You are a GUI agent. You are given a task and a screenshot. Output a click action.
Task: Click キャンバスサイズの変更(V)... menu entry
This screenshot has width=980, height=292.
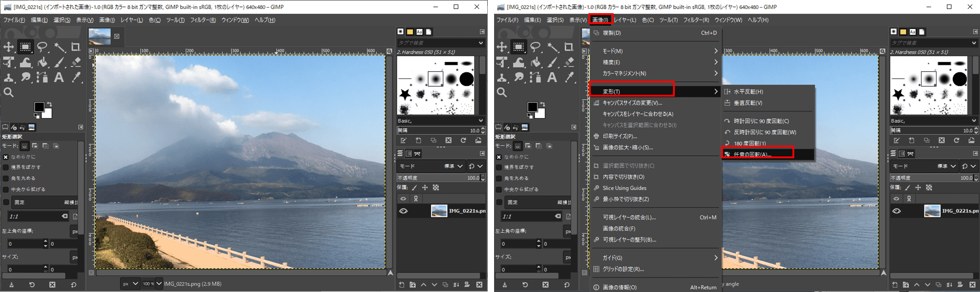click(632, 103)
